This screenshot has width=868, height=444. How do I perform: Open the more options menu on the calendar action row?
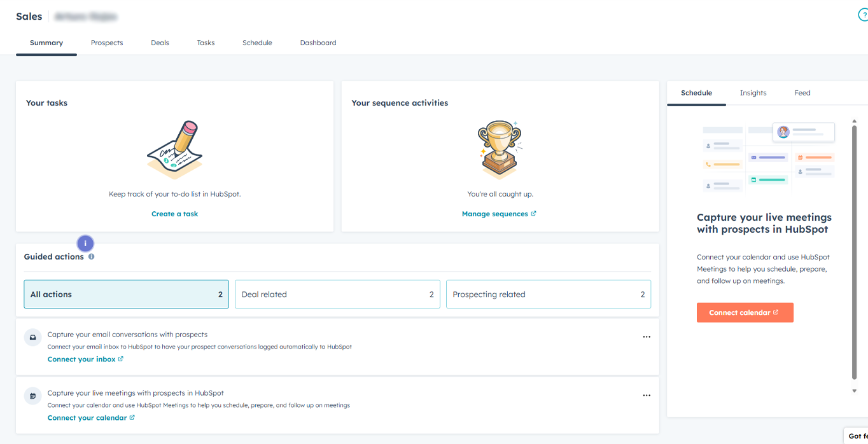point(647,395)
